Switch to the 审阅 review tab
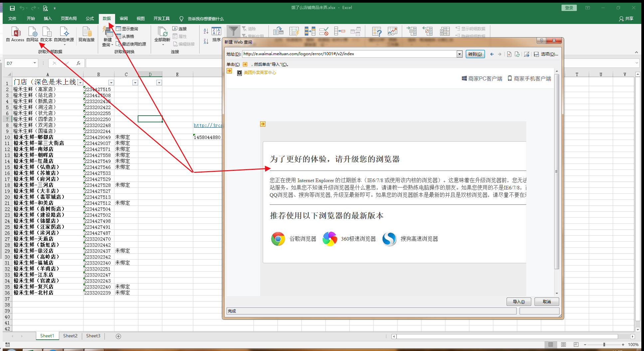This screenshot has height=351, width=644. pos(124,19)
